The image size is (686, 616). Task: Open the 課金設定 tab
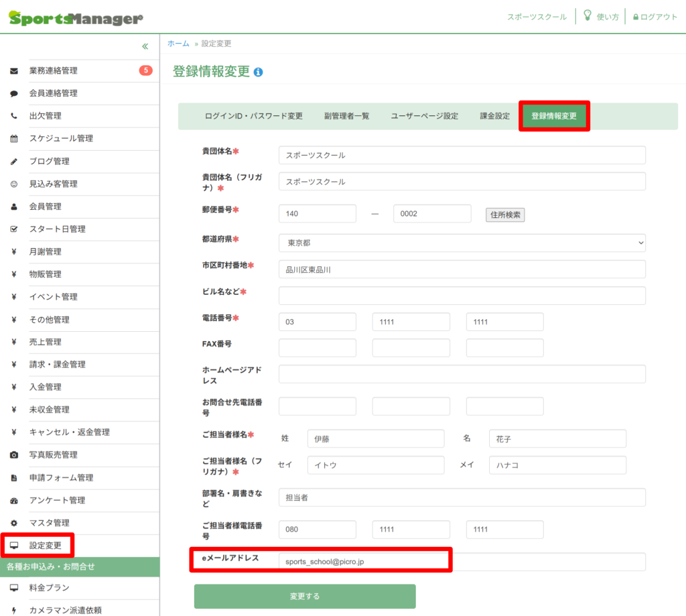[494, 116]
